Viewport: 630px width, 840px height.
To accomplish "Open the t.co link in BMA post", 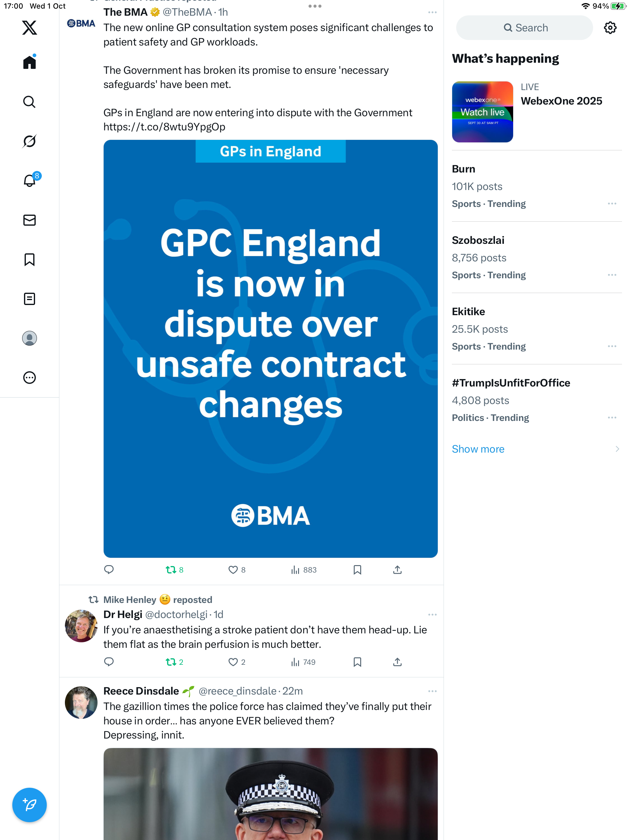I will click(x=164, y=127).
